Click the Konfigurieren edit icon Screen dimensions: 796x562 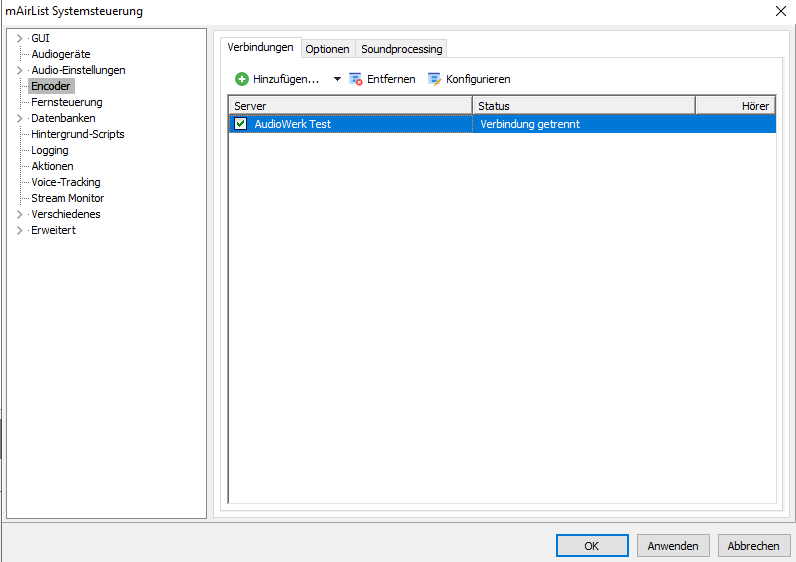coord(434,79)
